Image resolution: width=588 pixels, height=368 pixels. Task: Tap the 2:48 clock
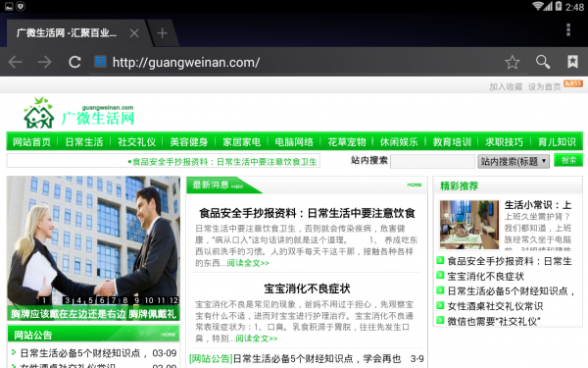pos(574,7)
